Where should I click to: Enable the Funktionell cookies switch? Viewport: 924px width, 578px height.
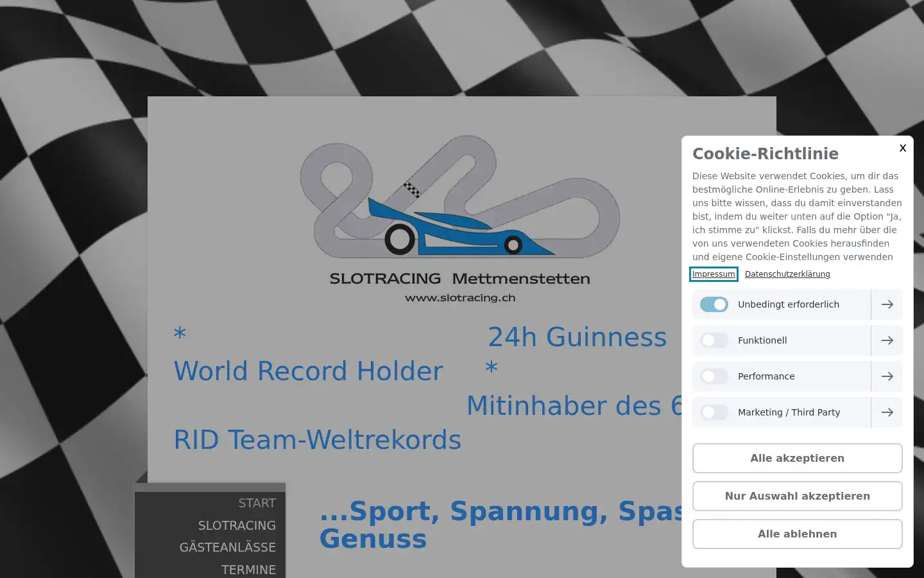click(714, 340)
